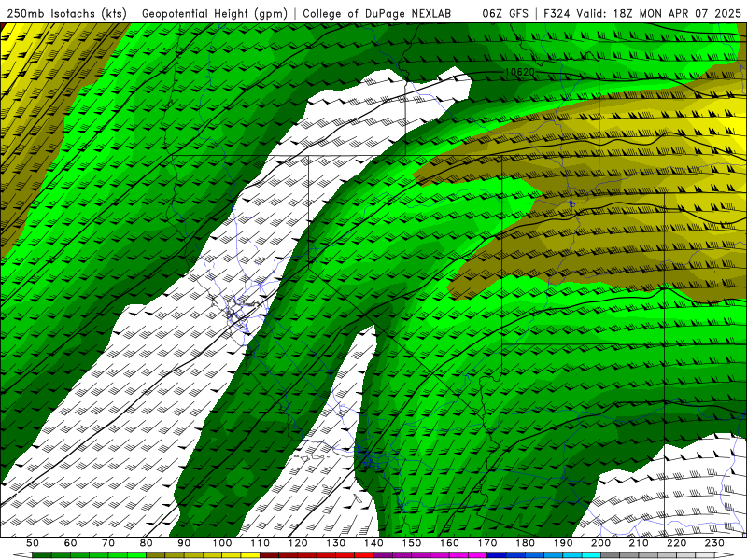
Task: Click the 100 label on the color scale
Action: click(x=222, y=543)
